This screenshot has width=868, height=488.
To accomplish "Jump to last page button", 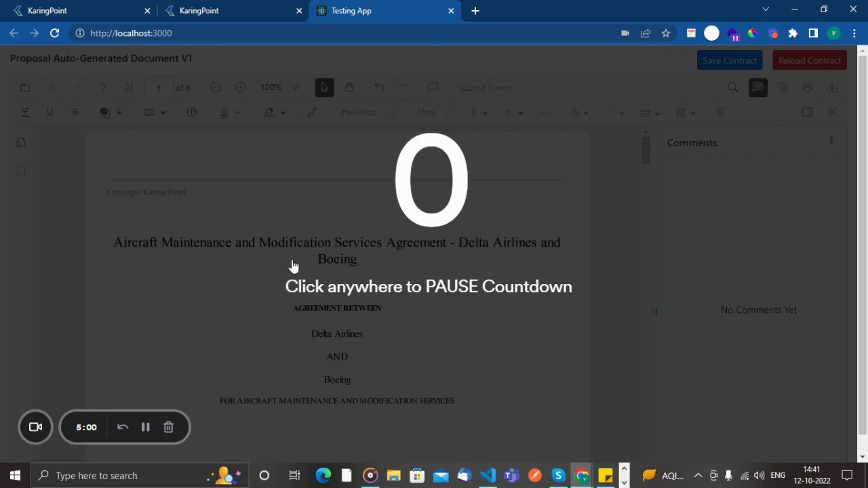I will [x=128, y=87].
